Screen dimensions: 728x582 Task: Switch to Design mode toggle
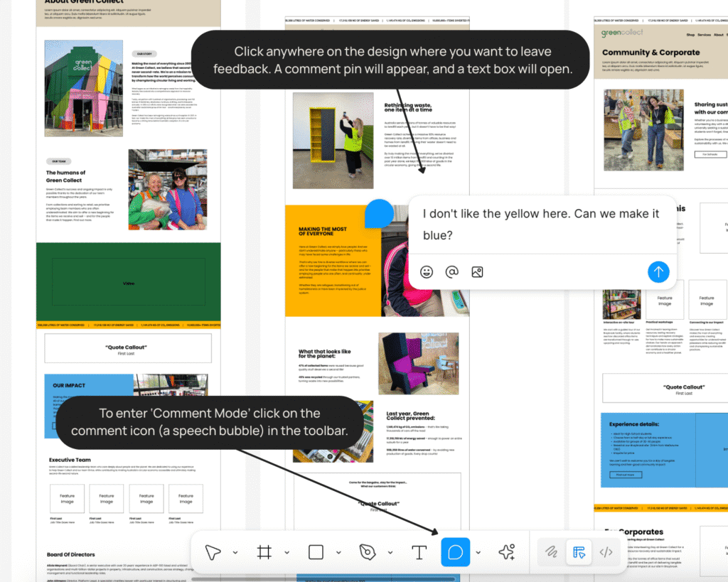(579, 552)
